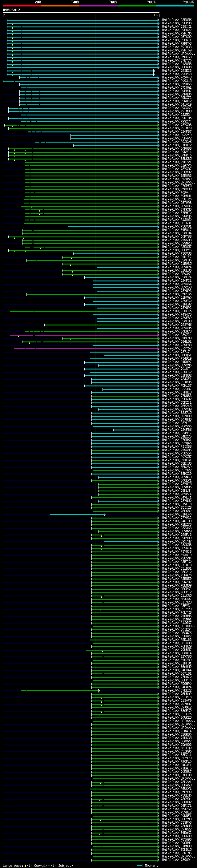The height and width of the screenshot is (868, 197).
Task: Select the UniRef100_P12859 label
Action: click(x=177, y=179)
